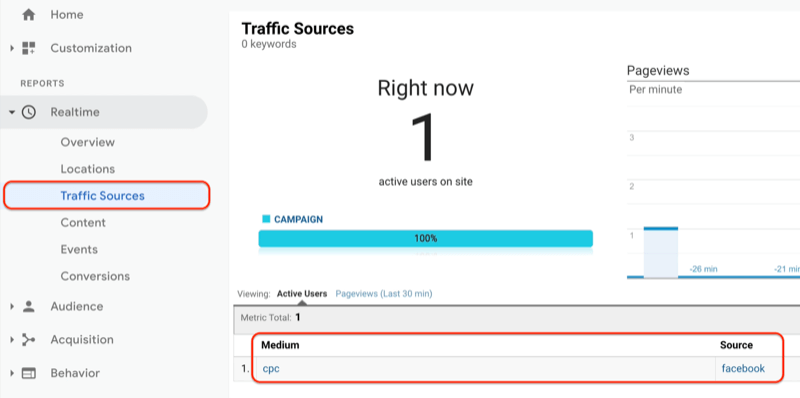Click the REPORTS section header

pos(42,83)
